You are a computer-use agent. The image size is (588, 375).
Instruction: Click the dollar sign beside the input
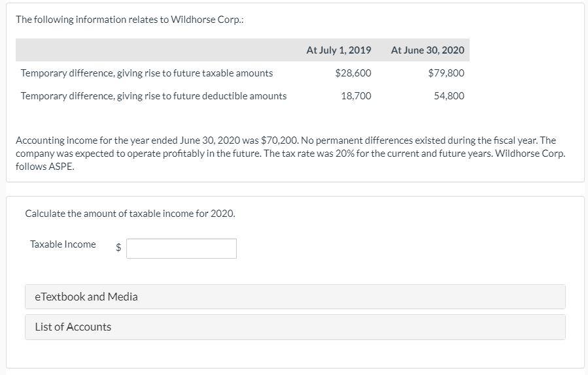pos(118,247)
